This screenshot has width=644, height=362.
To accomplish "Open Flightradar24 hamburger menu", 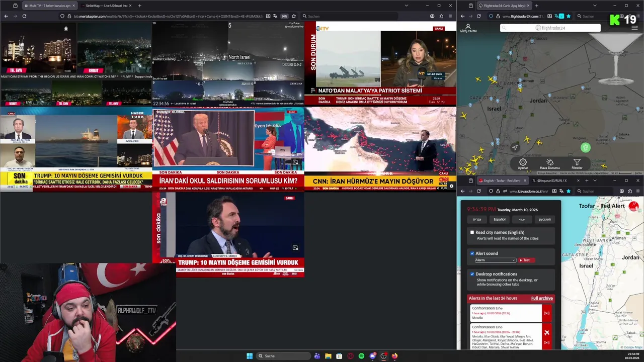I will [x=634, y=28].
